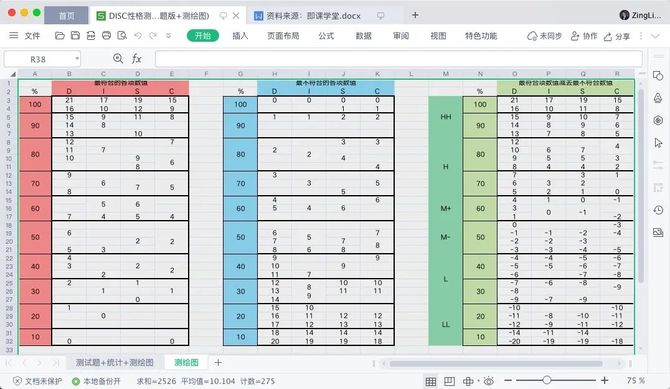
Task: Open the folder icon in quick toolbar
Action: 60,35
